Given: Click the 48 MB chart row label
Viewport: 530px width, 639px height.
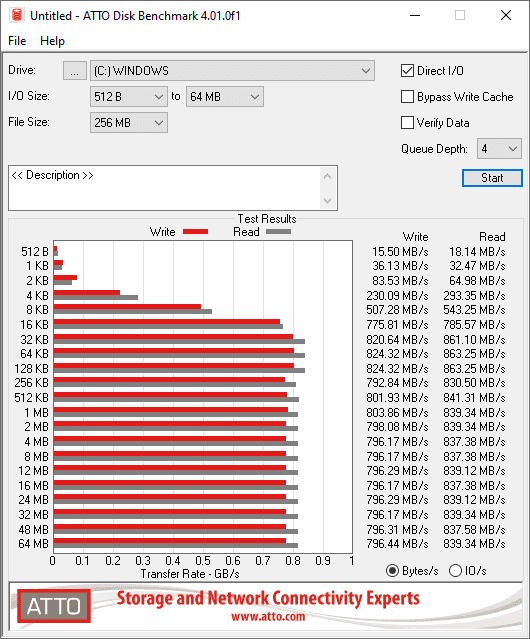Looking at the screenshot, I should coord(33,529).
